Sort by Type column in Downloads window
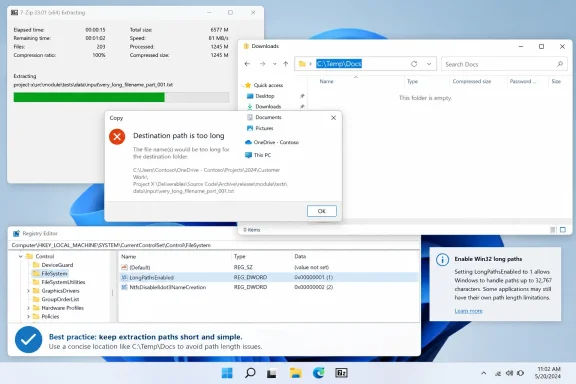Image resolution: width=576 pixels, height=384 pixels. tap(412, 81)
